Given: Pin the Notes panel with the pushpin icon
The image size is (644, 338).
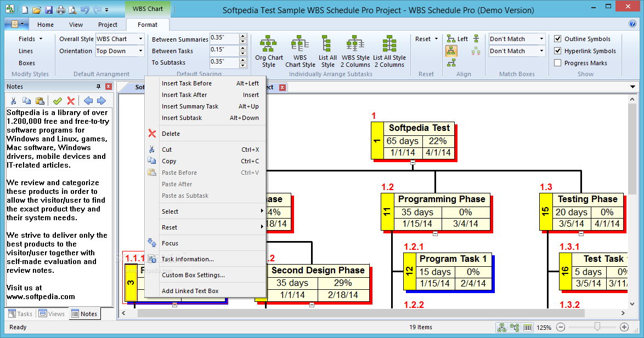Looking at the screenshot, I should (x=98, y=87).
